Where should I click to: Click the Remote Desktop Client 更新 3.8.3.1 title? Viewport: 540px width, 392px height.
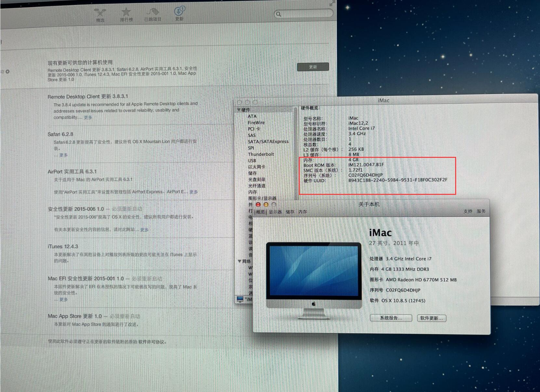pos(88,96)
